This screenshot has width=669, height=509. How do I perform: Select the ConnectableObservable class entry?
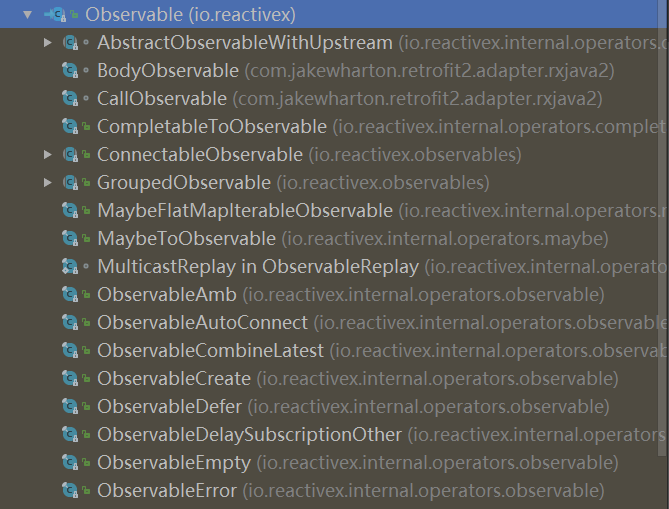pyautogui.click(x=200, y=154)
